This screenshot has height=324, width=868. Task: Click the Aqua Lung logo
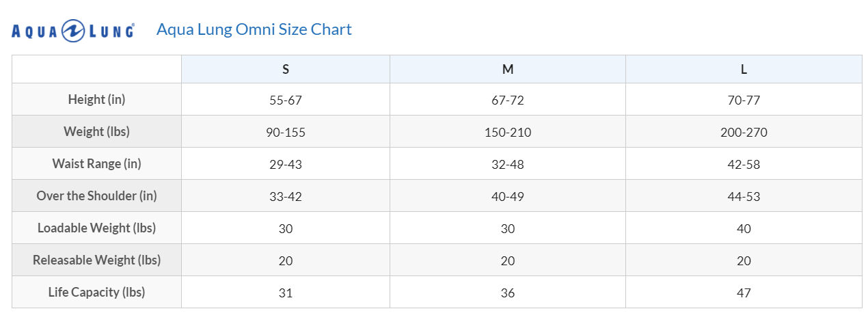coord(72,31)
